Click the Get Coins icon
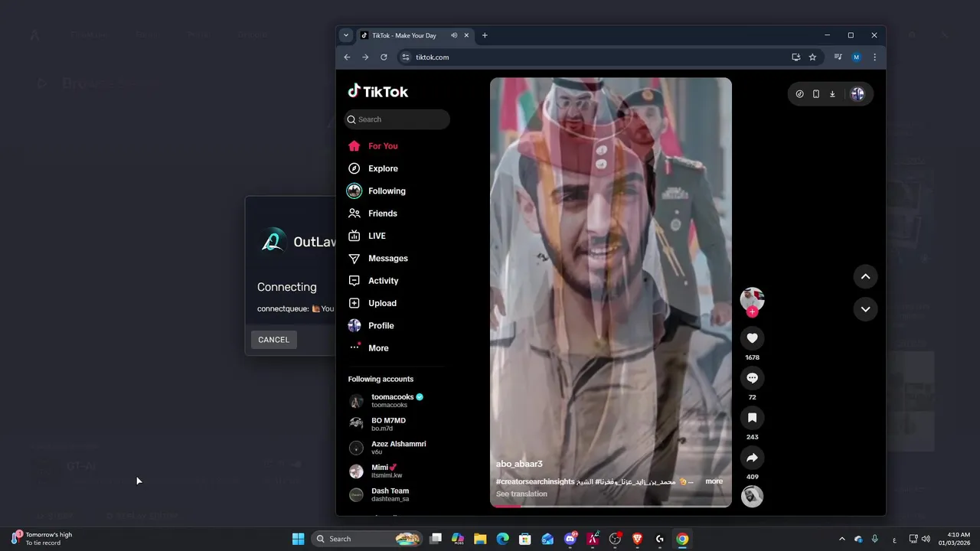The image size is (980, 551). (799, 94)
